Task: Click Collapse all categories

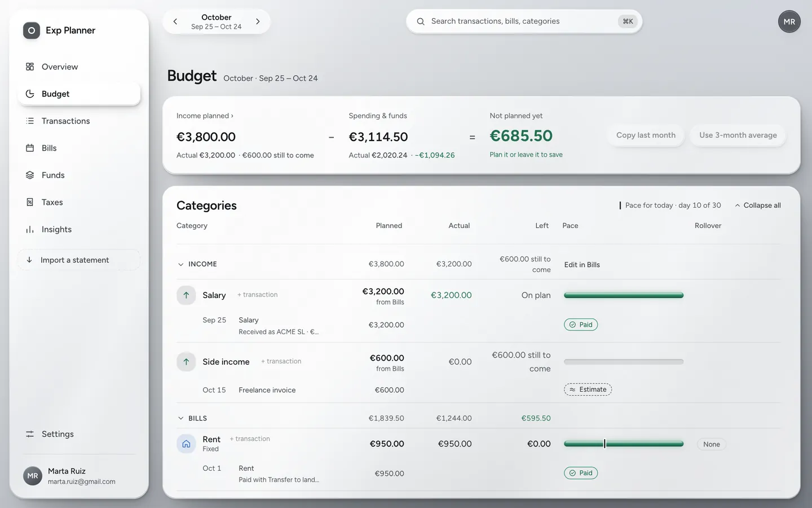Action: pos(757,205)
